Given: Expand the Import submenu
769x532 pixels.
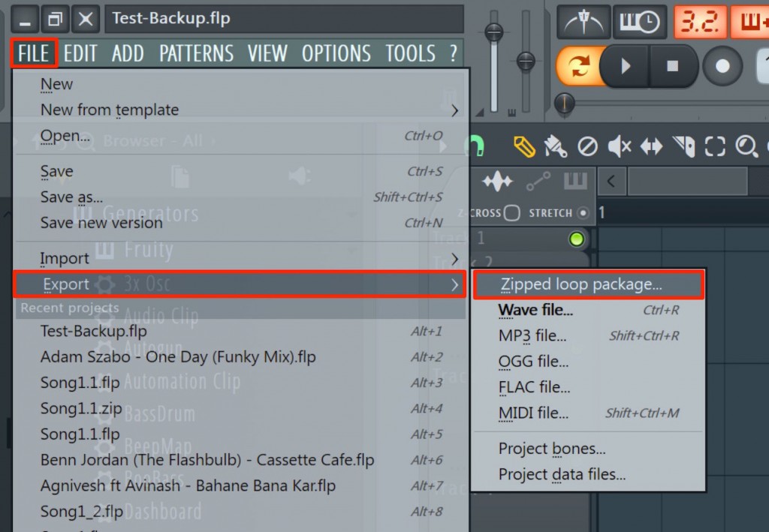Looking at the screenshot, I should coord(65,258).
